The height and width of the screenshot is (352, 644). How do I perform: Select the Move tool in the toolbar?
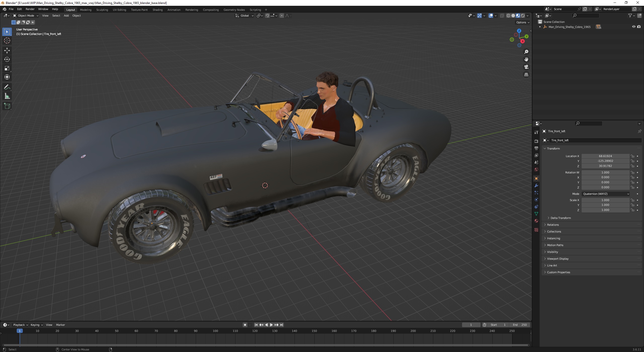tap(7, 51)
